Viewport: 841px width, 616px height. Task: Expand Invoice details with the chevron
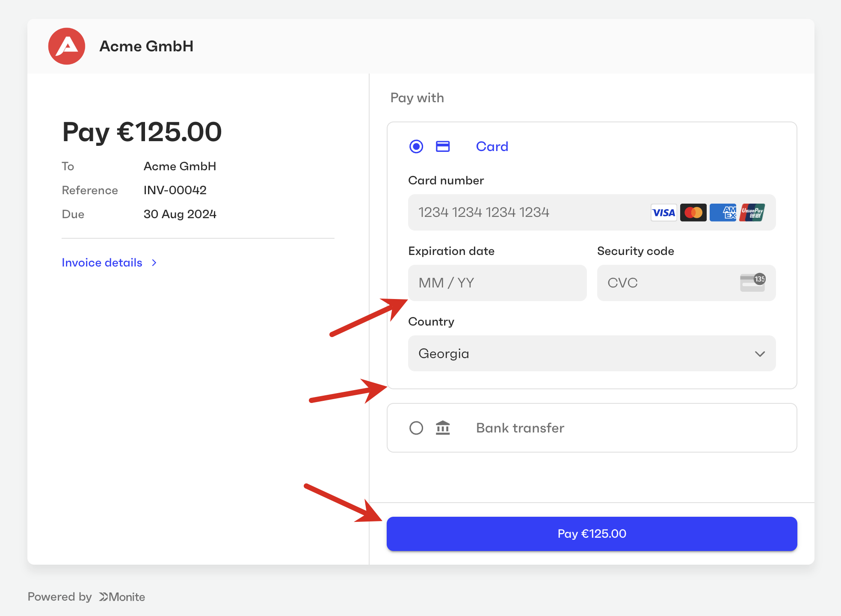(x=154, y=263)
